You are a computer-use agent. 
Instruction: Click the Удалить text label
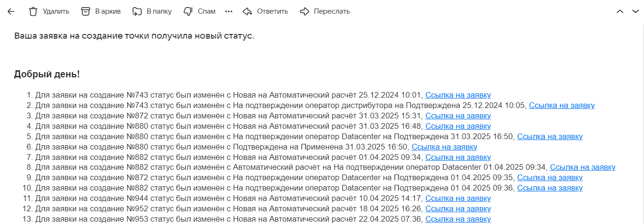point(56,11)
